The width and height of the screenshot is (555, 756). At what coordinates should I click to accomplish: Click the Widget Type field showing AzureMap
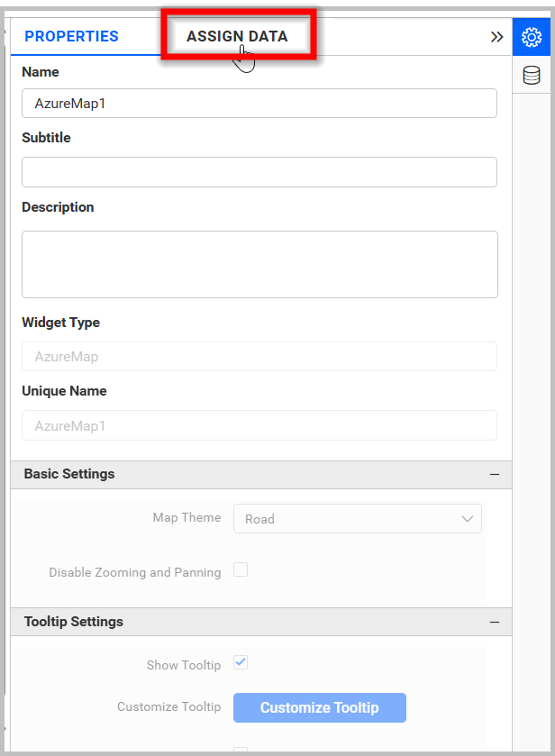(x=259, y=357)
